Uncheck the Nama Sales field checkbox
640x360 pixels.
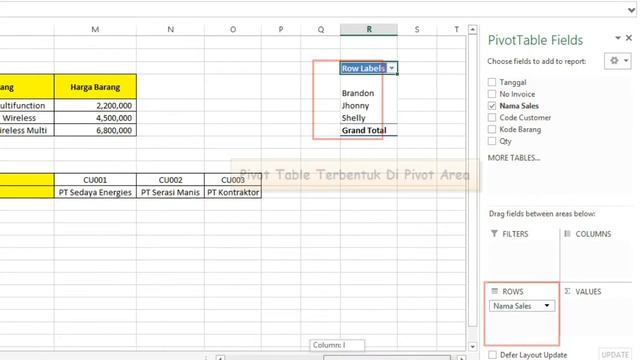(492, 106)
